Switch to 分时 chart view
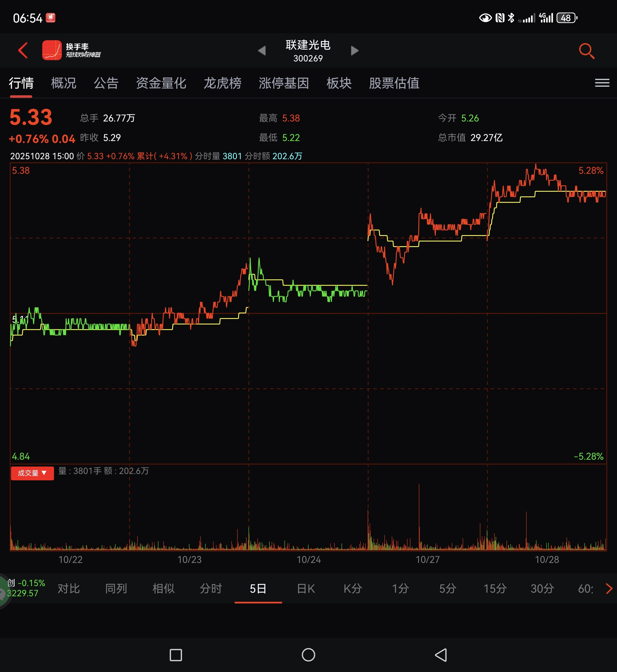 point(211,589)
